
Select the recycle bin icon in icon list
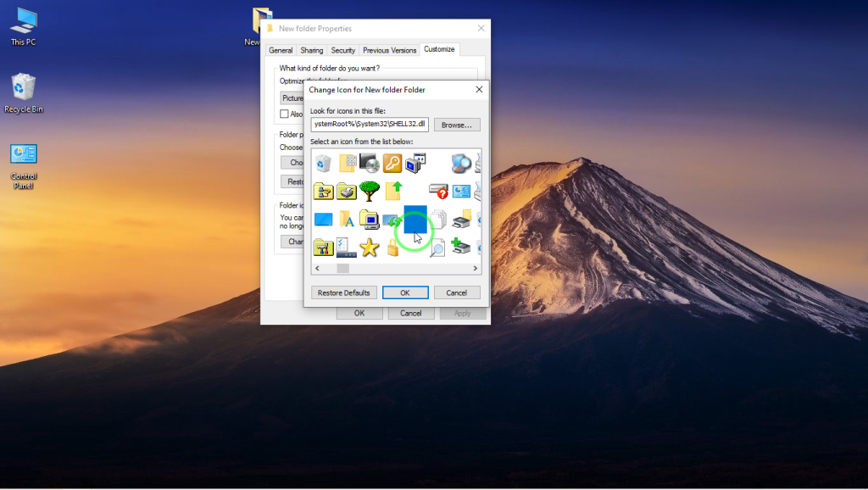click(x=323, y=163)
